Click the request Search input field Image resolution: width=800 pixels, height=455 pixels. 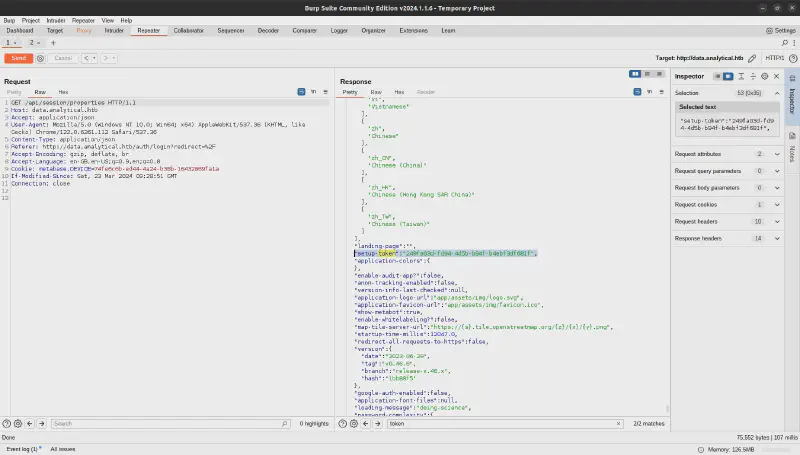pyautogui.click(x=170, y=424)
